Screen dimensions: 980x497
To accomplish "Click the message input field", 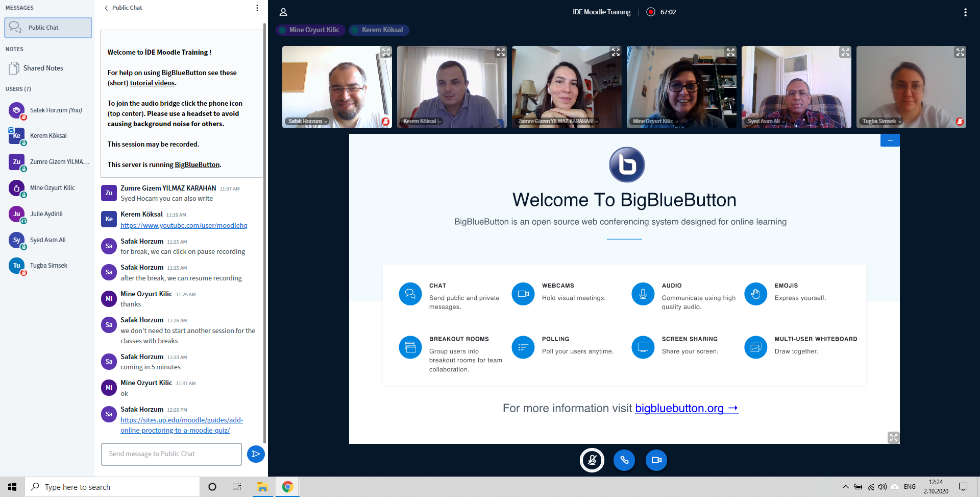I will click(171, 454).
